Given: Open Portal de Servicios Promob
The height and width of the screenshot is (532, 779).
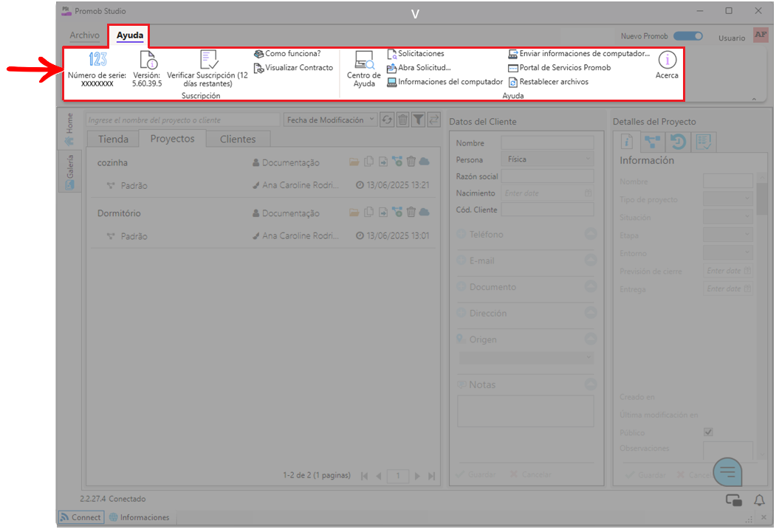Looking at the screenshot, I should click(x=560, y=68).
